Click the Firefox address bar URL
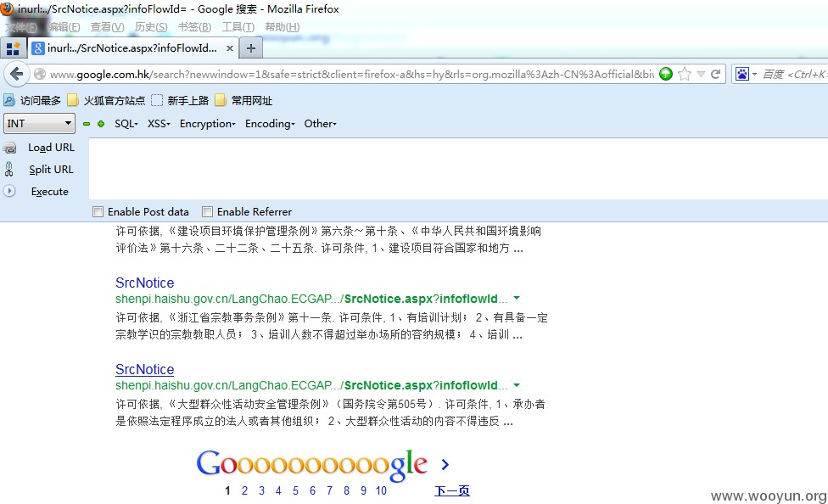This screenshot has width=828, height=504. 352,74
